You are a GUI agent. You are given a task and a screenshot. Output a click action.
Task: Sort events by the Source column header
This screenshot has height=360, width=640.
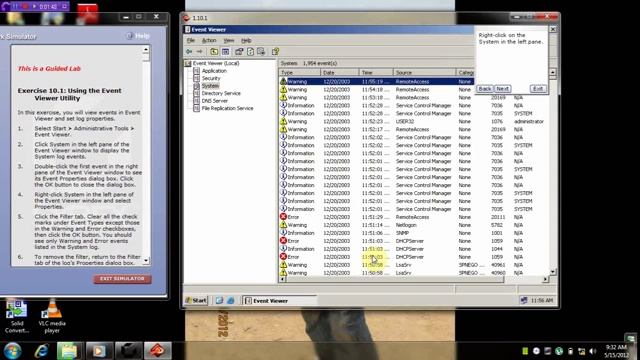click(x=424, y=72)
